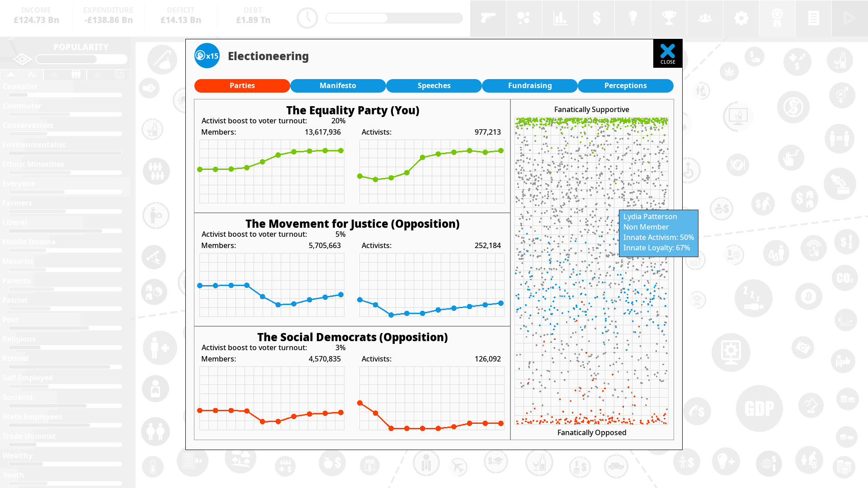
Task: Click the Fundraising navigation button
Action: coord(529,85)
